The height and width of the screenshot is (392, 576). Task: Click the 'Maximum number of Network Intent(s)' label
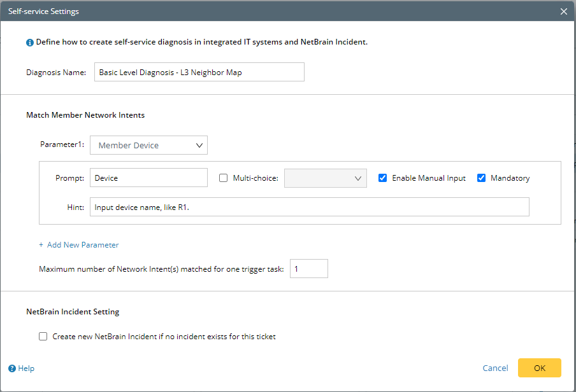point(161,269)
